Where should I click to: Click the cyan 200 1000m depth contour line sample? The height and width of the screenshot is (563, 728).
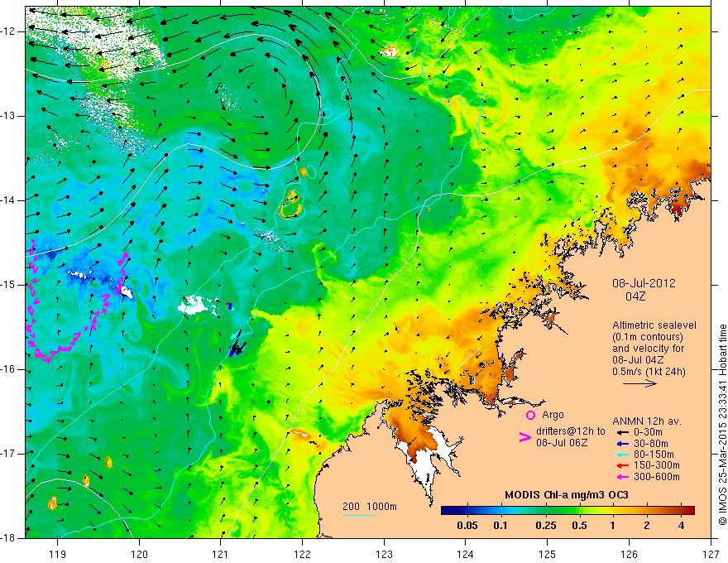coord(359,515)
